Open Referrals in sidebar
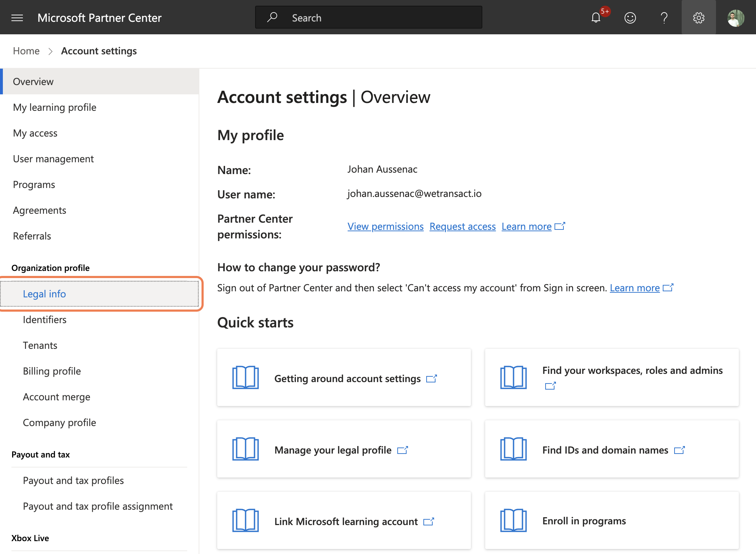 100,236
